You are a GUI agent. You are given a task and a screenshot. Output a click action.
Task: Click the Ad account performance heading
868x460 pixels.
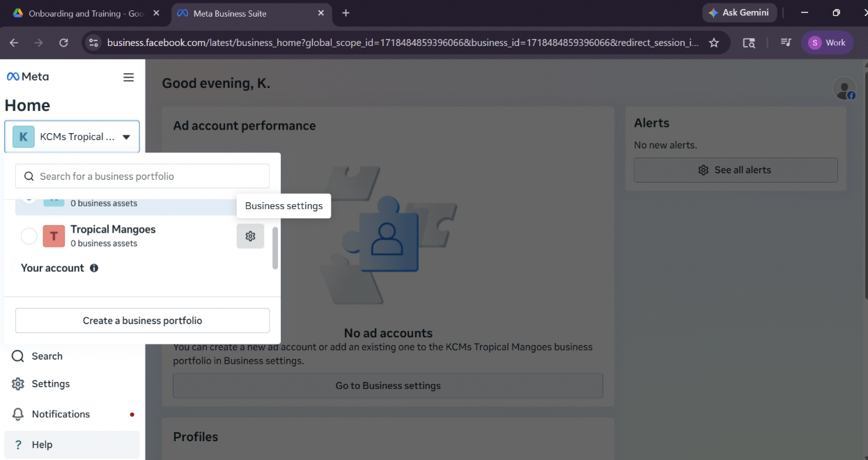[245, 126]
